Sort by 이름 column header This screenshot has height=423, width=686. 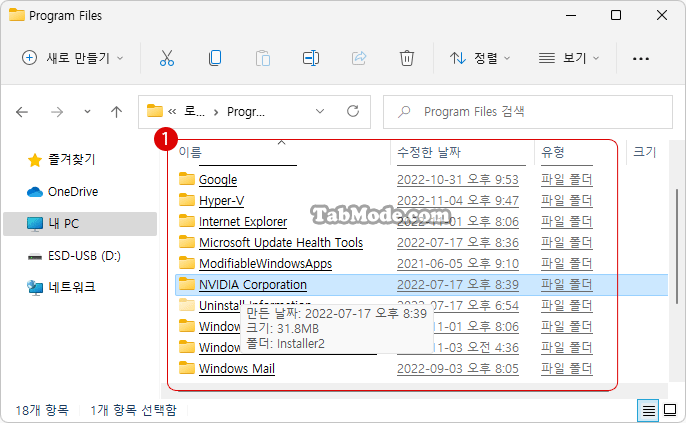(x=190, y=152)
